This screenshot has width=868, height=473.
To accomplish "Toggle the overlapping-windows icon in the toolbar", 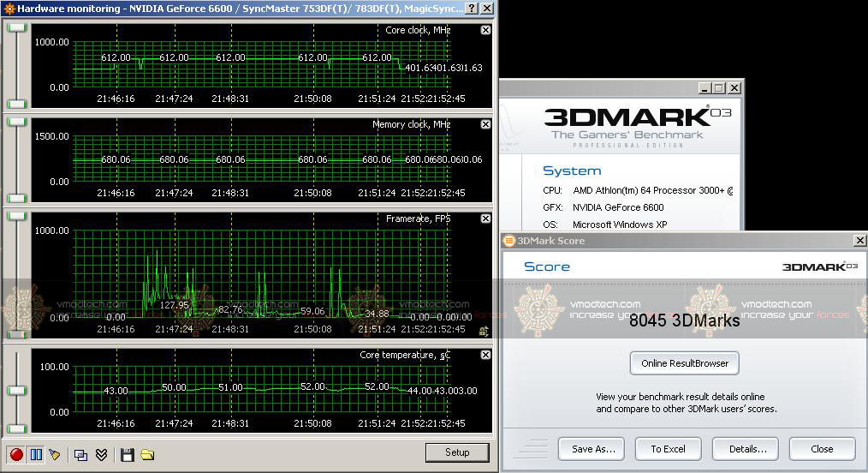I will 80,455.
